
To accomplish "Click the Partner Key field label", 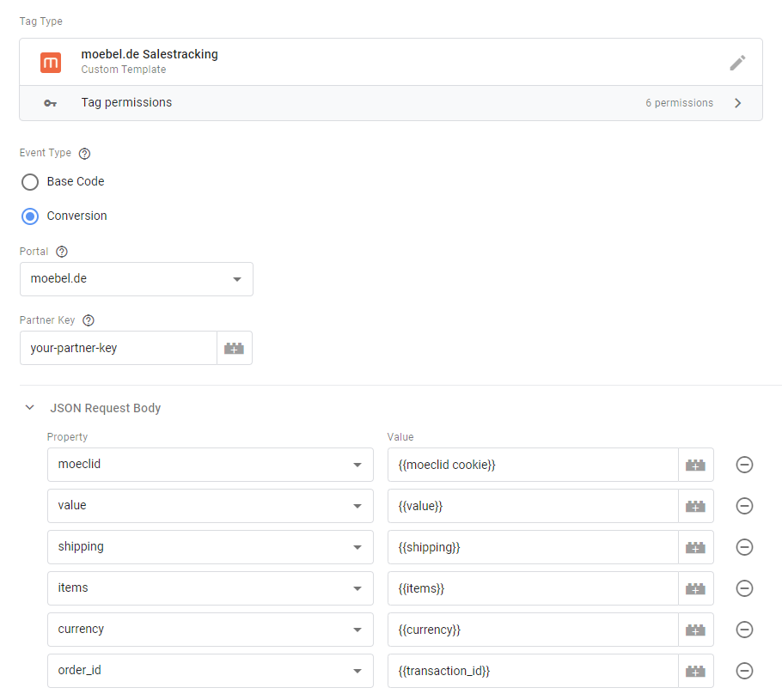I will click(47, 320).
